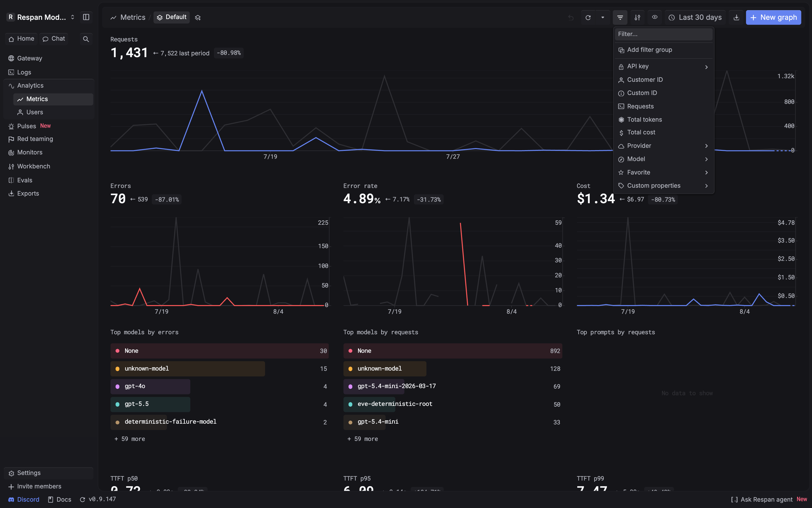Open the Discord link
The height and width of the screenshot is (508, 812).
24,500
